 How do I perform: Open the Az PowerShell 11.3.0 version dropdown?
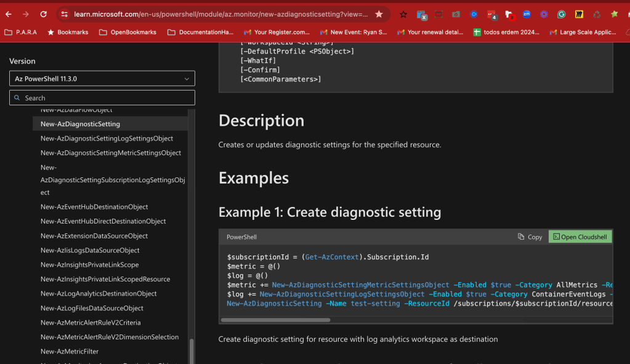click(x=102, y=79)
